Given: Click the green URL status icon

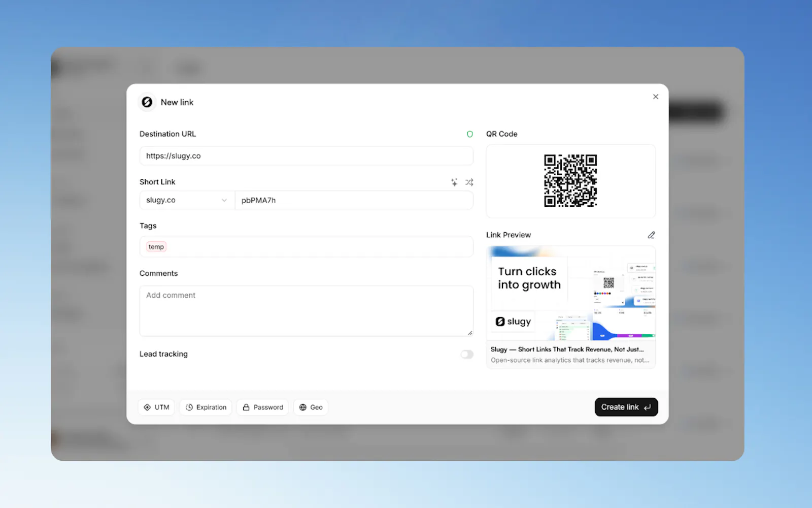Looking at the screenshot, I should 469,134.
